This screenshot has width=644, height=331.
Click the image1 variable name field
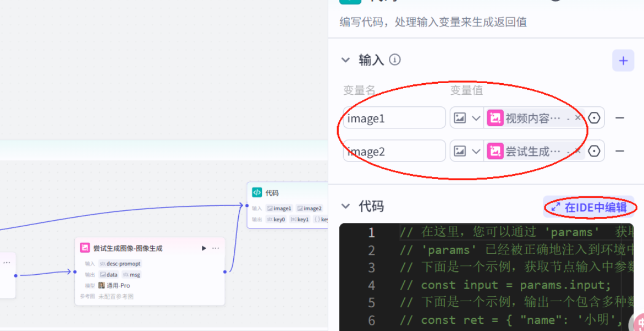tap(393, 117)
